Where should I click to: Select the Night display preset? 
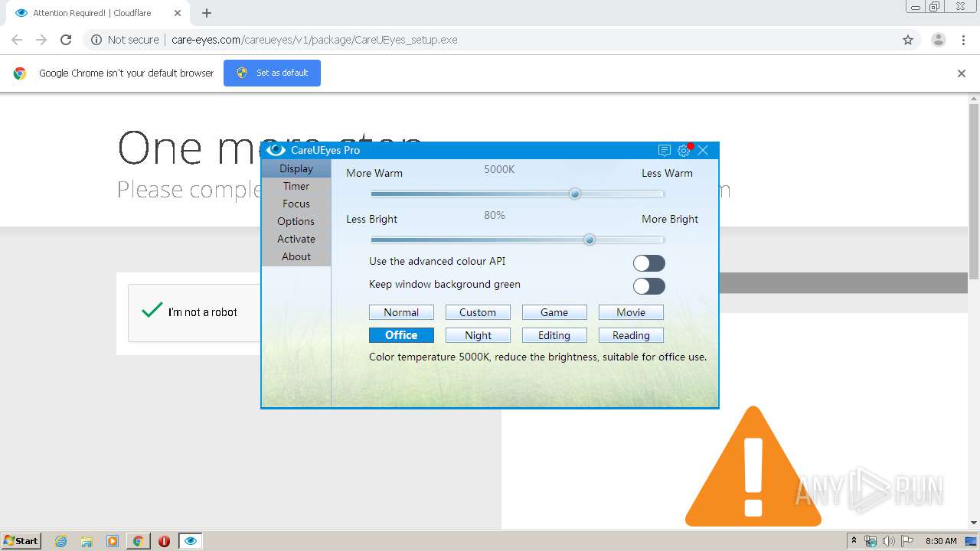(x=478, y=335)
